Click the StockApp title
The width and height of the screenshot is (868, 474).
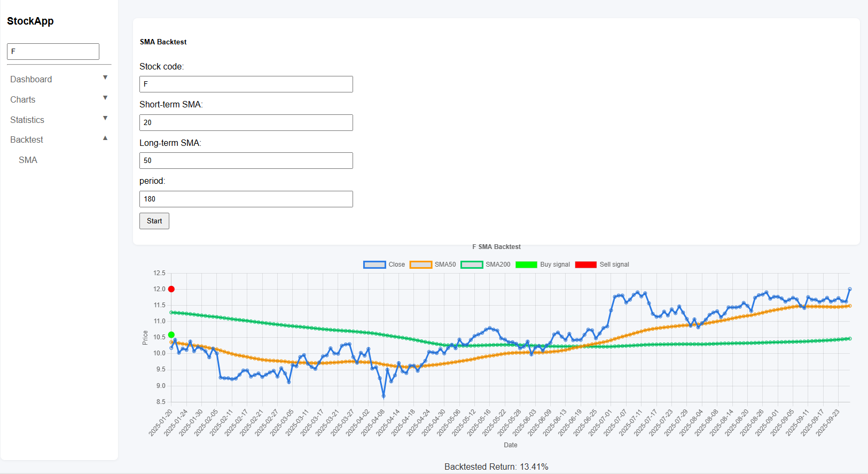coord(30,21)
